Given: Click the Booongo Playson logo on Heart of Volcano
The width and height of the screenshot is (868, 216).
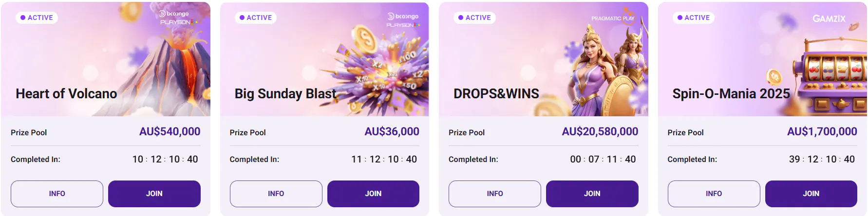Looking at the screenshot, I should (178, 18).
